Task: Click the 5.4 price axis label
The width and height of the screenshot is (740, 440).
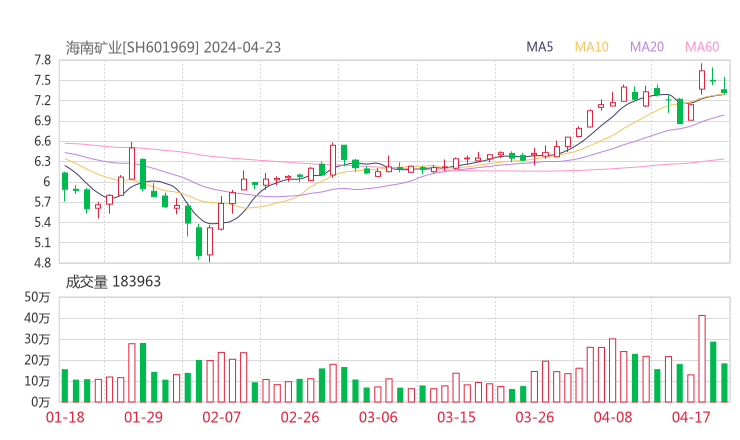Action: (x=42, y=222)
